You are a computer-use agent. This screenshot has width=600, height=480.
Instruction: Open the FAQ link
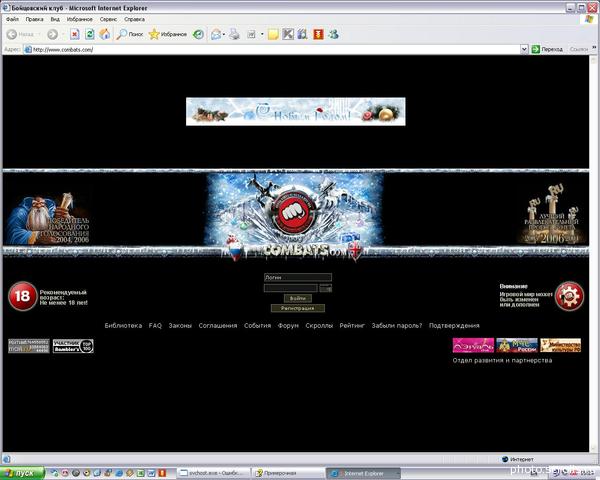click(155, 326)
